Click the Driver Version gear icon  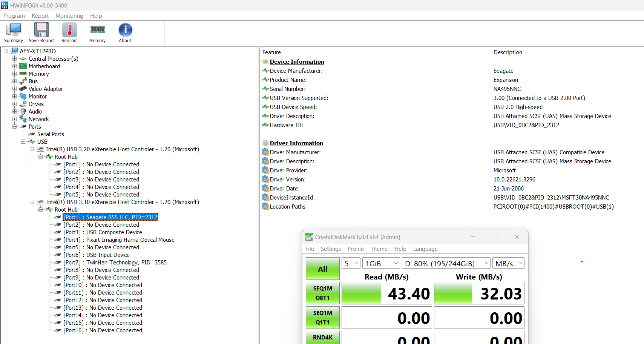[265, 179]
